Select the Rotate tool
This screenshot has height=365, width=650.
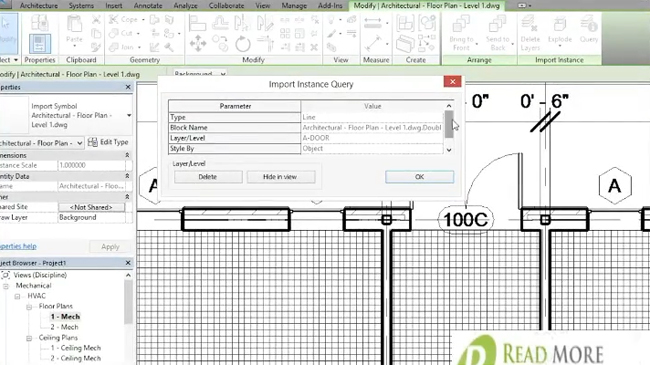(x=243, y=44)
